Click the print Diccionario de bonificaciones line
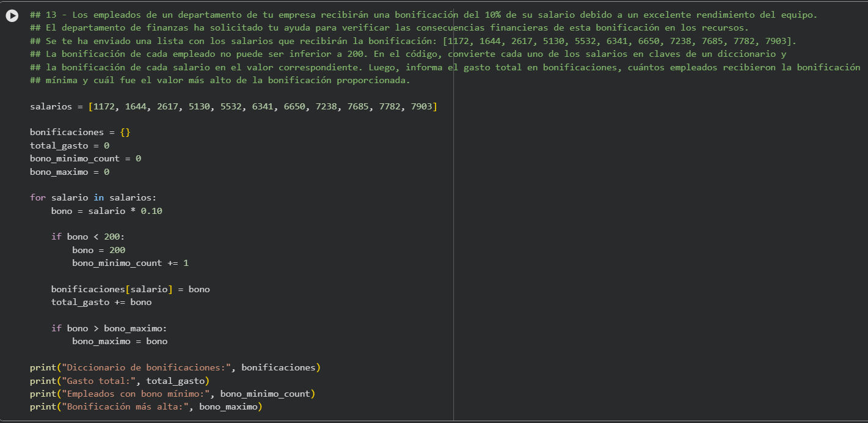This screenshot has width=868, height=423. (175, 367)
